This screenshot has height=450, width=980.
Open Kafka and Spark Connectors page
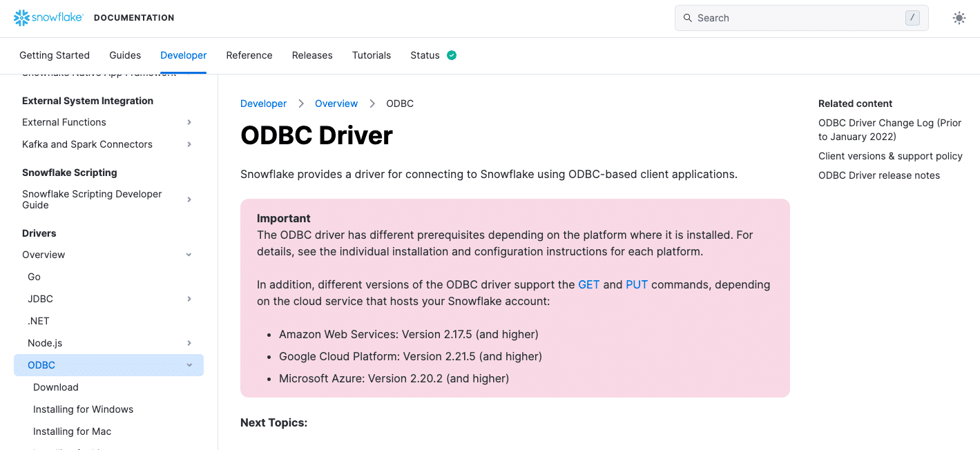coord(87,144)
